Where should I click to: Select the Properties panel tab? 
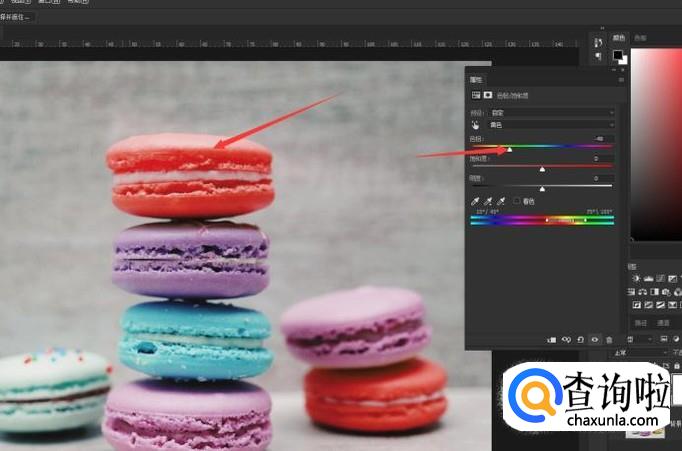point(476,79)
